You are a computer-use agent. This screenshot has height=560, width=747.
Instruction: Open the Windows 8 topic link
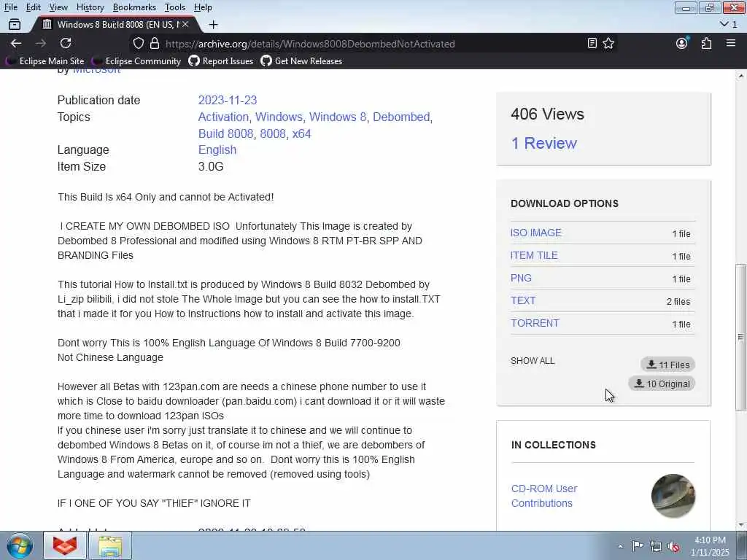point(338,117)
